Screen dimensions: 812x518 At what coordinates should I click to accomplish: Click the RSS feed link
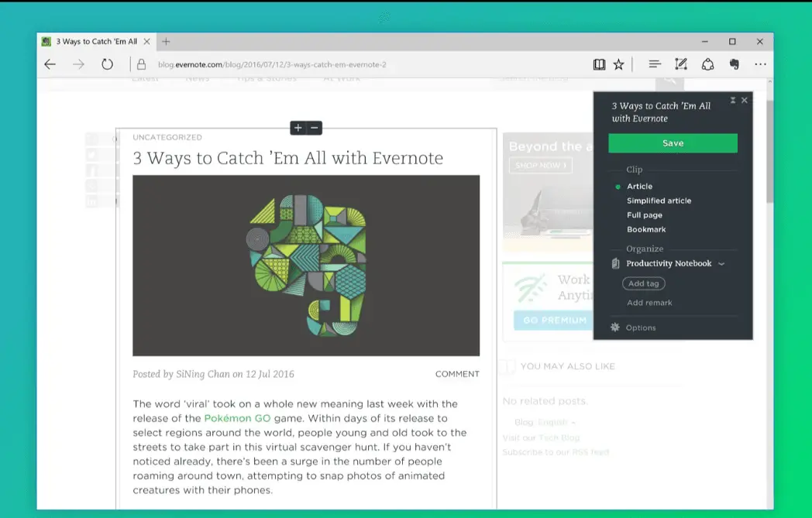[x=590, y=452]
